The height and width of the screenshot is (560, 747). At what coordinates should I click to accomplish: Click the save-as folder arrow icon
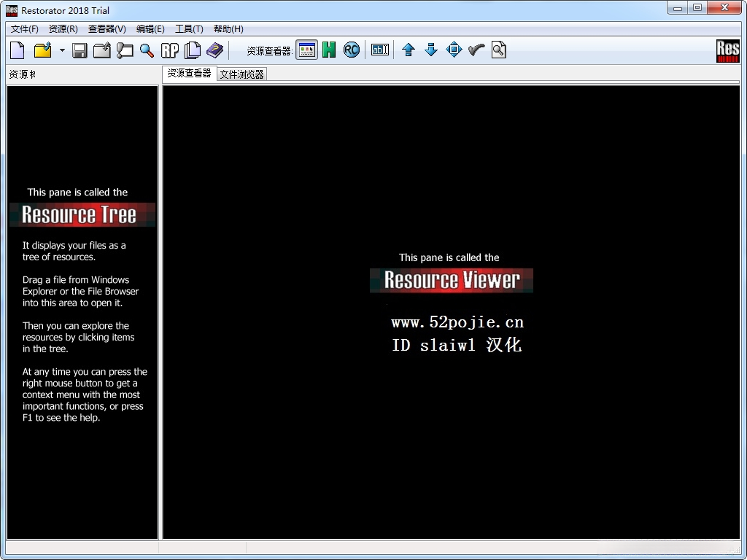coord(102,50)
